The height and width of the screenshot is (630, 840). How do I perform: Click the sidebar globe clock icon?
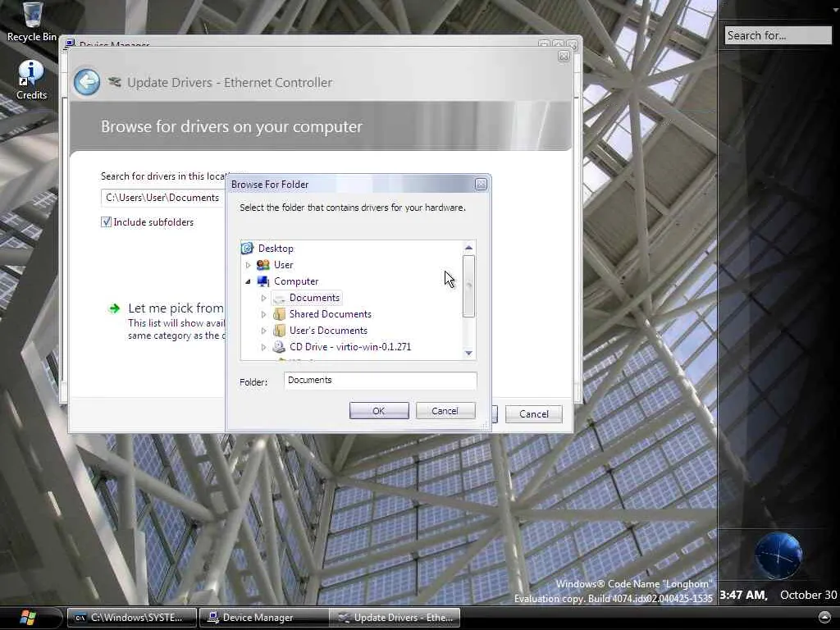click(778, 555)
